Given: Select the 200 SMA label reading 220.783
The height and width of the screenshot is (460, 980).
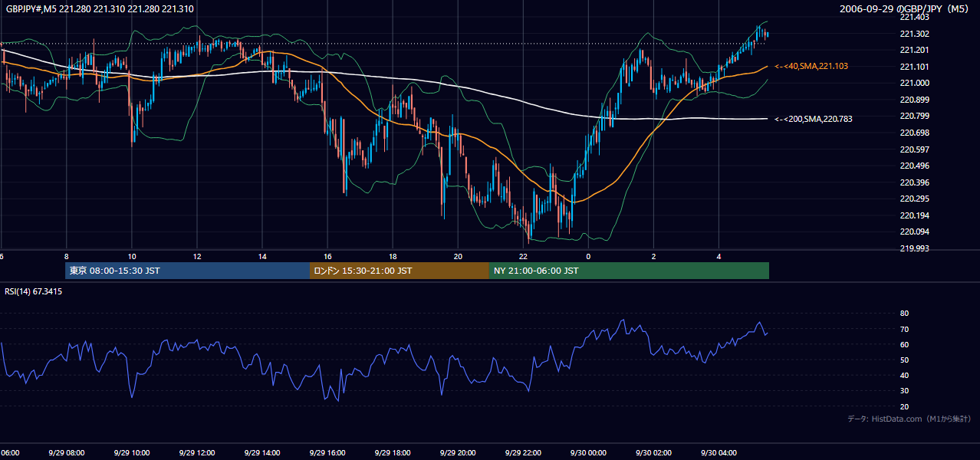Looking at the screenshot, I should pos(814,119).
